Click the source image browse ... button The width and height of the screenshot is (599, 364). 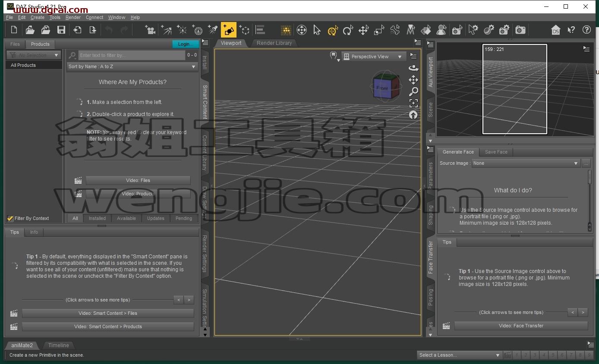coord(586,163)
